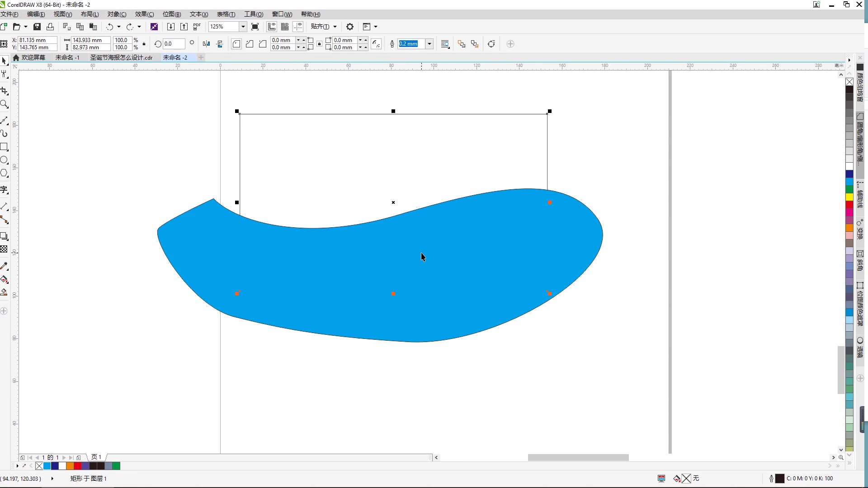Click the rotation angle input field
Screen dimensions: 868x488
point(174,44)
